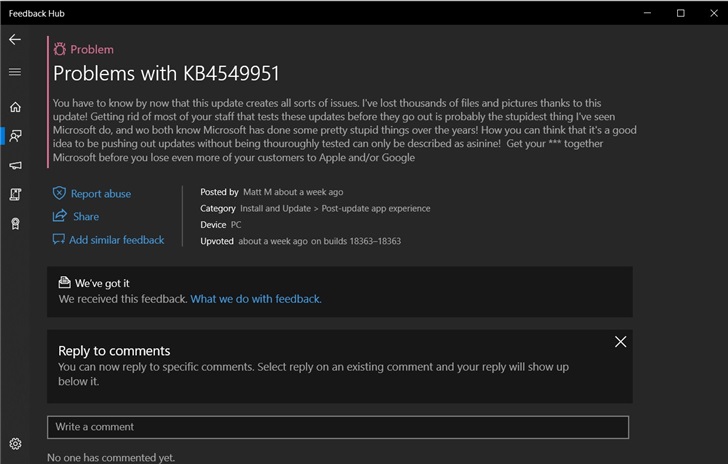This screenshot has height=464, width=728.
Task: Close the Feedback Hub window
Action: (x=710, y=13)
